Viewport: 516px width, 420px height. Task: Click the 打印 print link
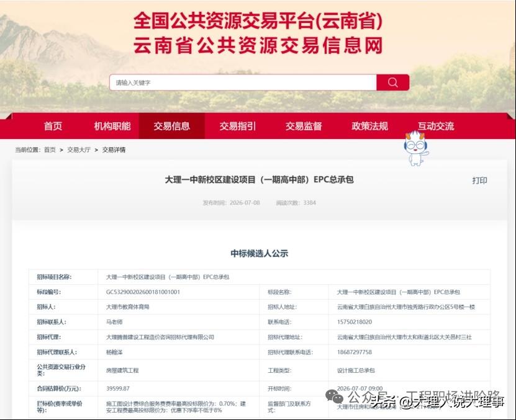point(479,181)
